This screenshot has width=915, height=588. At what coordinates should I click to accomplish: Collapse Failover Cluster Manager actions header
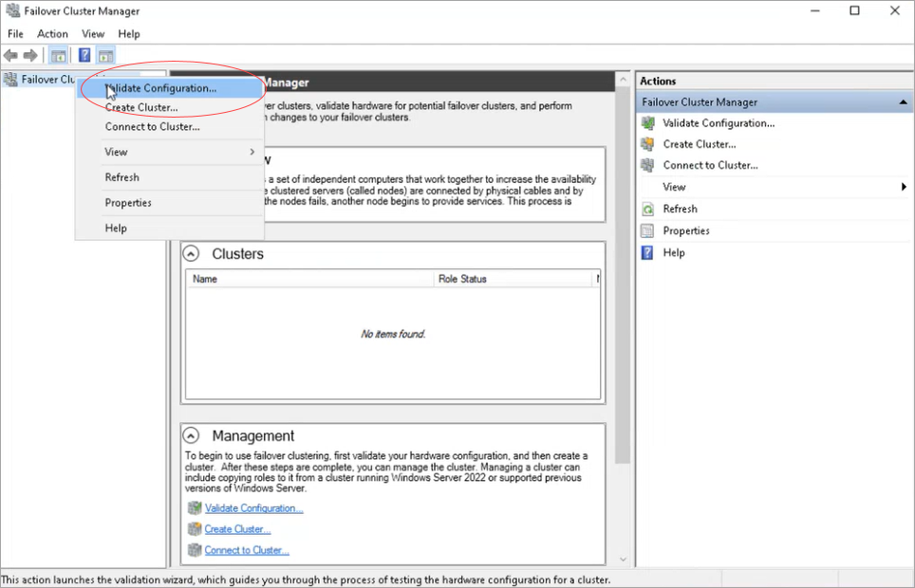tap(903, 102)
